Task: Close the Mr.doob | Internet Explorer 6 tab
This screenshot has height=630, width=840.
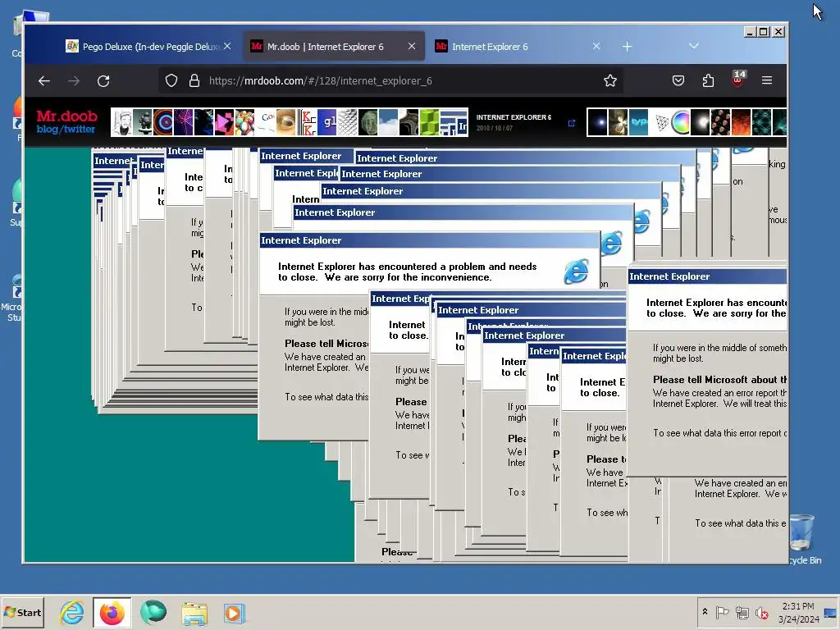Action: [412, 47]
